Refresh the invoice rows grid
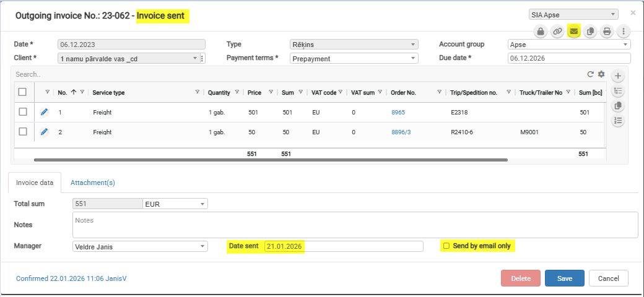 (x=590, y=74)
